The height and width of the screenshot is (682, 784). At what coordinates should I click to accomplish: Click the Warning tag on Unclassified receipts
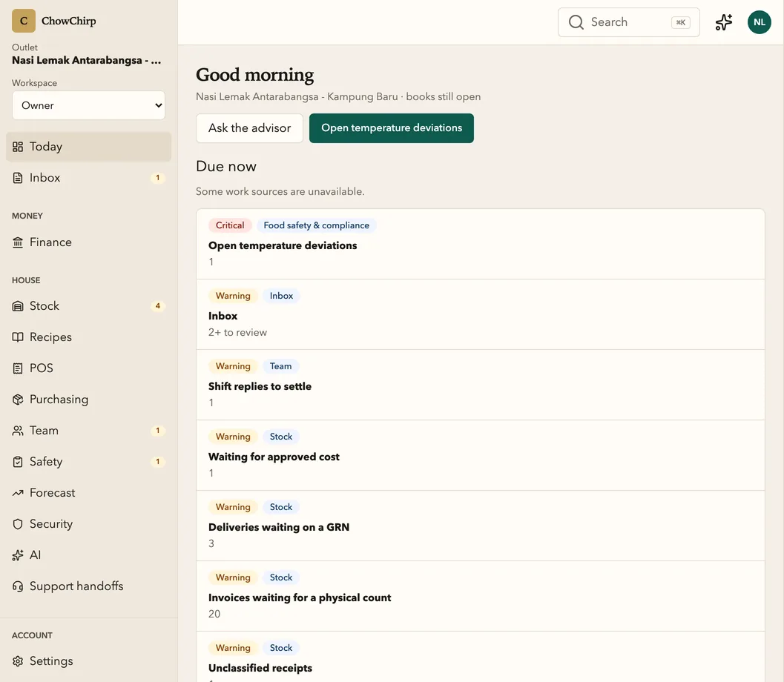233,648
